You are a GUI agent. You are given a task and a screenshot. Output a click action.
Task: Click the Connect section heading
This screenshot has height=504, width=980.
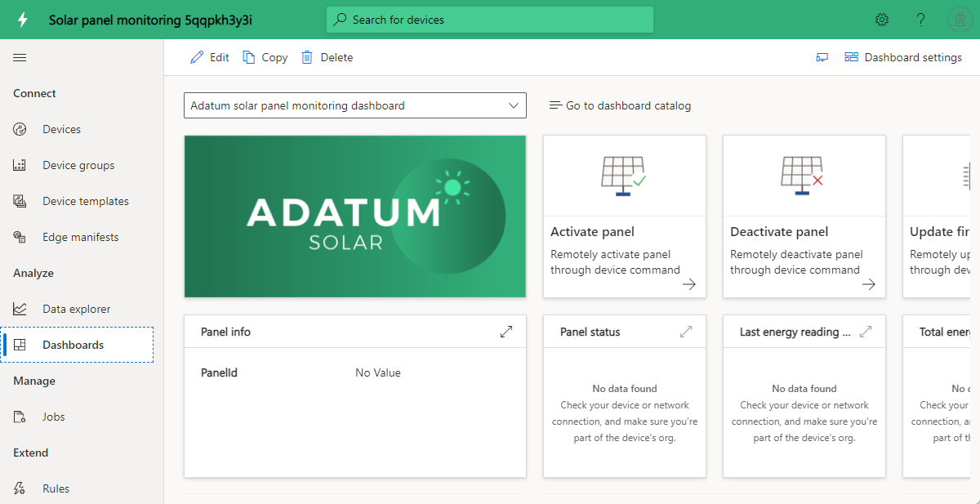pos(34,93)
